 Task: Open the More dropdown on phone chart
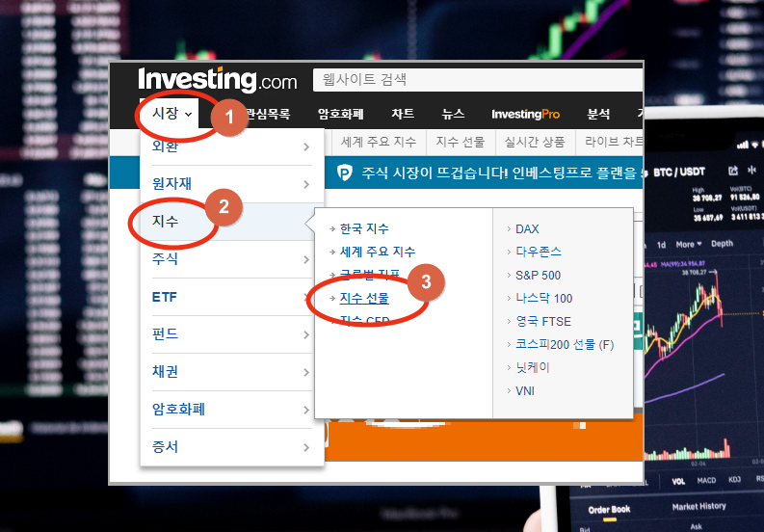689,244
